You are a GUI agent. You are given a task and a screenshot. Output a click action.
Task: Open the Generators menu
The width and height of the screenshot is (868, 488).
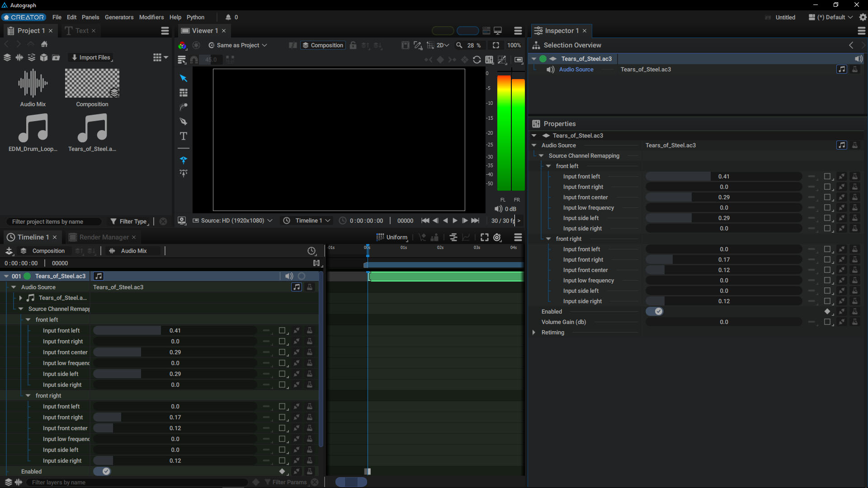(x=119, y=17)
